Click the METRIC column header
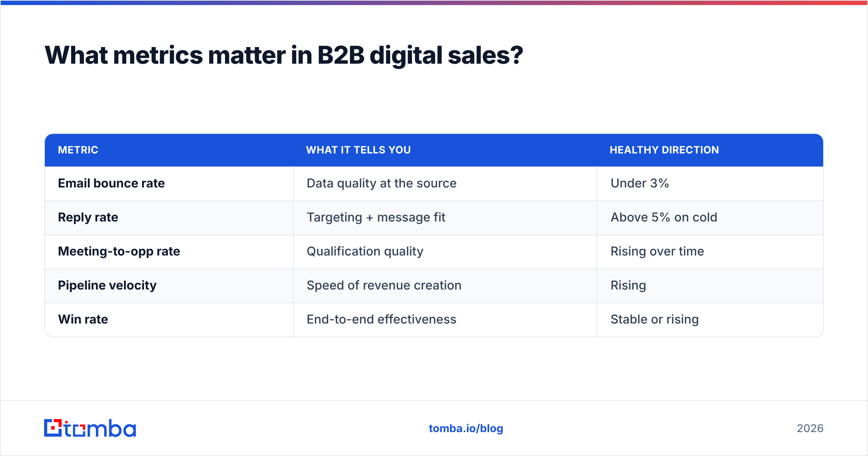The image size is (868, 456). coord(78,150)
